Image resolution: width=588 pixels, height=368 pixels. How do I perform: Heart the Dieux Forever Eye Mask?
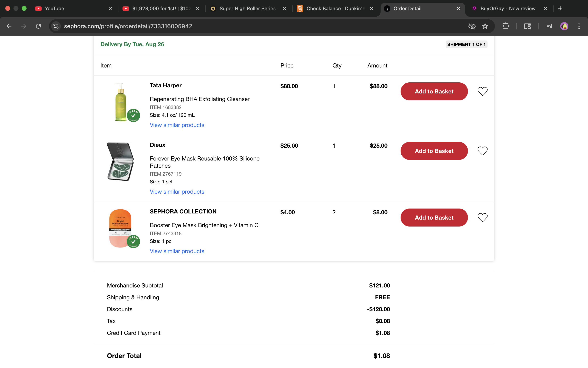pyautogui.click(x=483, y=151)
